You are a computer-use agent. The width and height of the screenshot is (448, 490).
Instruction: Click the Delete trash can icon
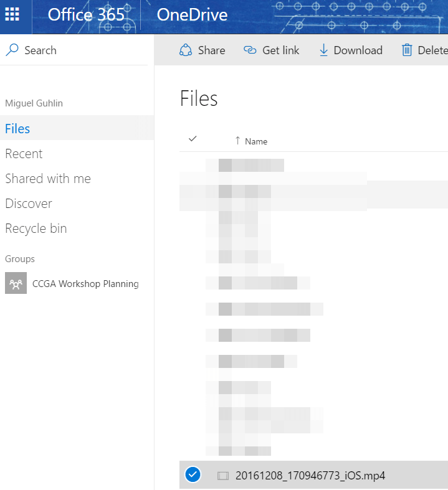point(407,50)
